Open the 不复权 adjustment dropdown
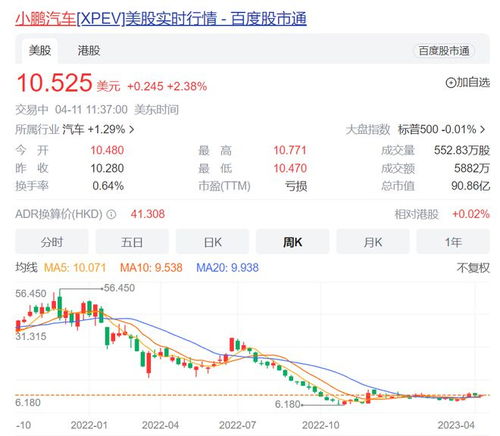This screenshot has width=500, height=436. coord(473,268)
